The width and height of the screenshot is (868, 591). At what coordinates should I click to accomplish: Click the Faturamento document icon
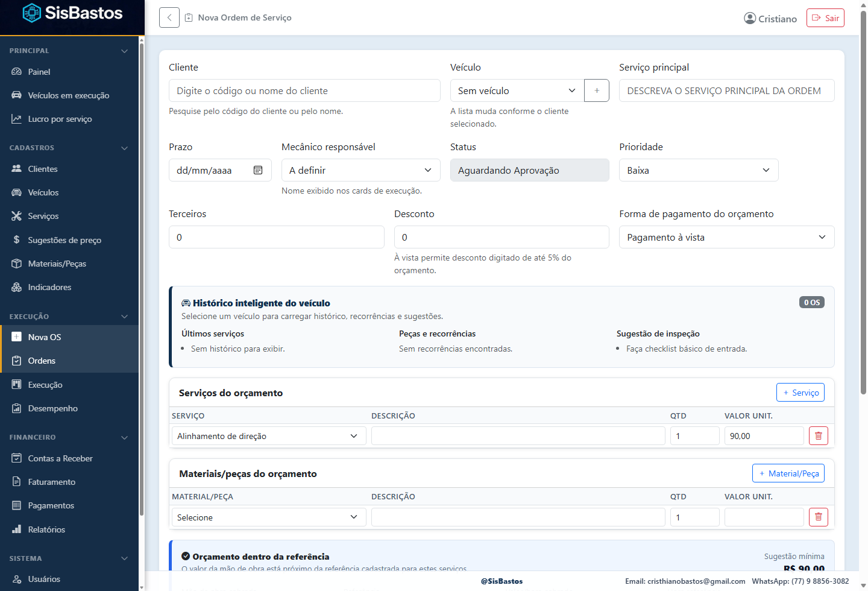click(16, 482)
